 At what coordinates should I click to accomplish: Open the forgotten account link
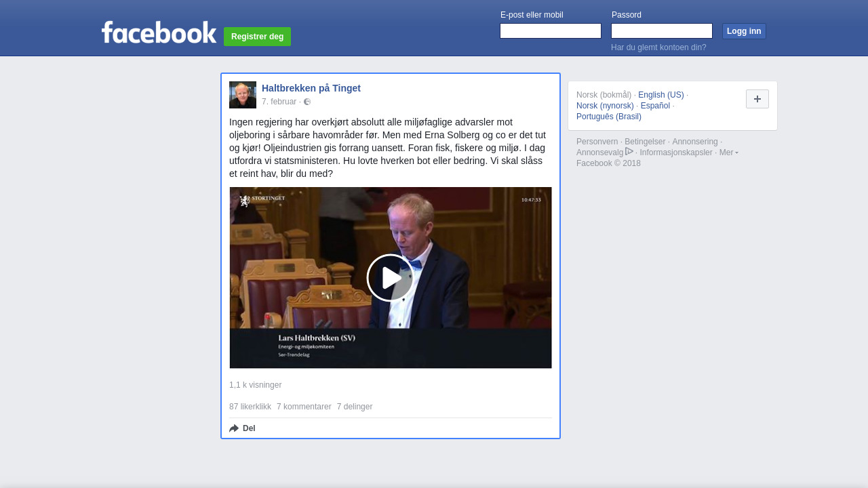658,47
